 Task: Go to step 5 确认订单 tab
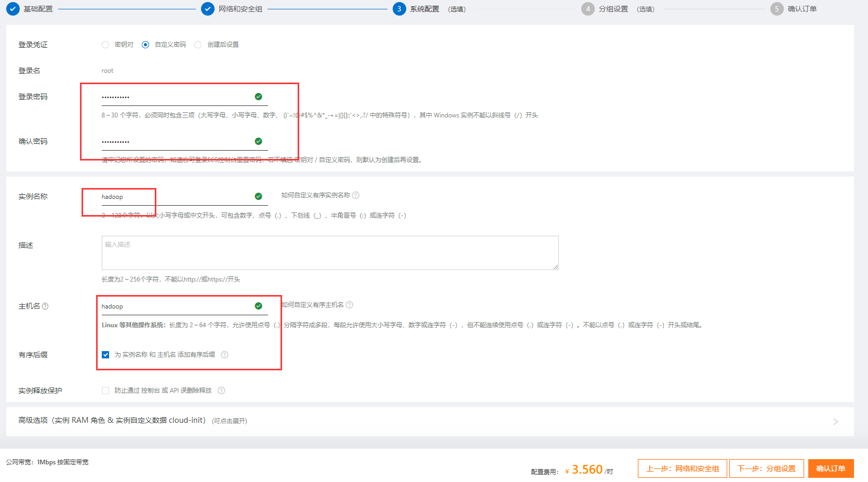(x=802, y=9)
